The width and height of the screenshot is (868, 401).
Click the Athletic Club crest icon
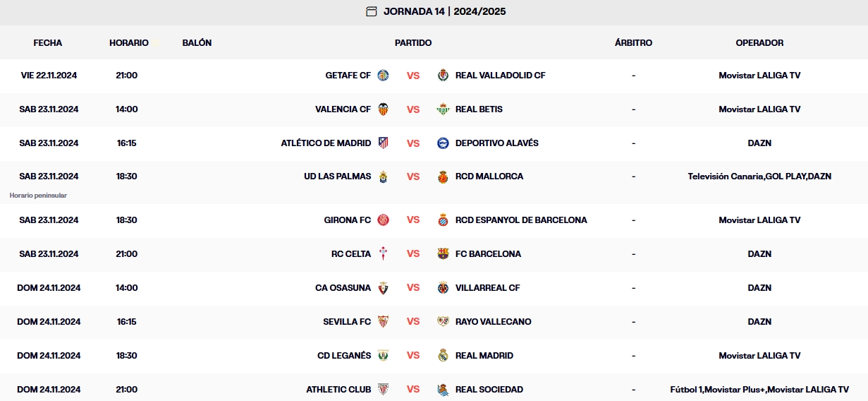(383, 390)
